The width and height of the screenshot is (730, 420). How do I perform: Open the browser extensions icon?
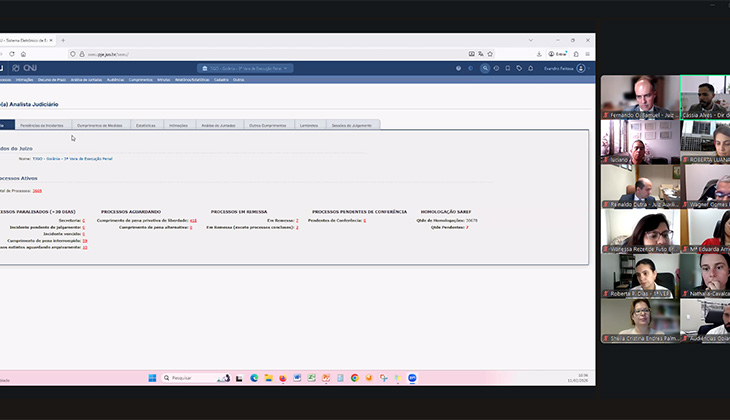pos(576,54)
